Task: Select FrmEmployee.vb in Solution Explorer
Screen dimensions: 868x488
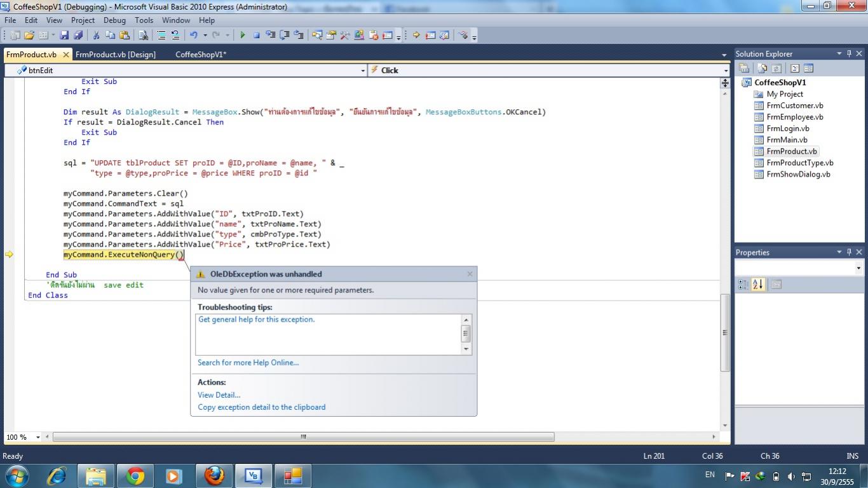Action: 794,117
